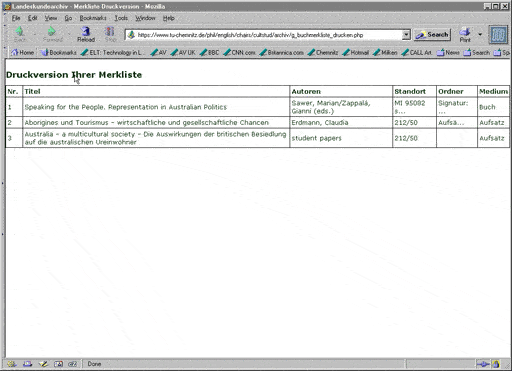Open the BBC bookmark
The width and height of the screenshot is (512, 371).
(x=209, y=53)
